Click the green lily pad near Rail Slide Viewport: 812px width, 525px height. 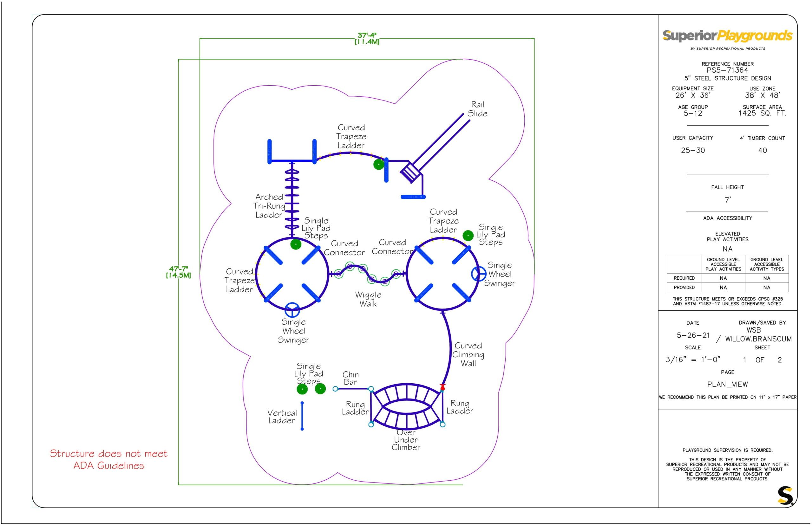[x=378, y=165]
